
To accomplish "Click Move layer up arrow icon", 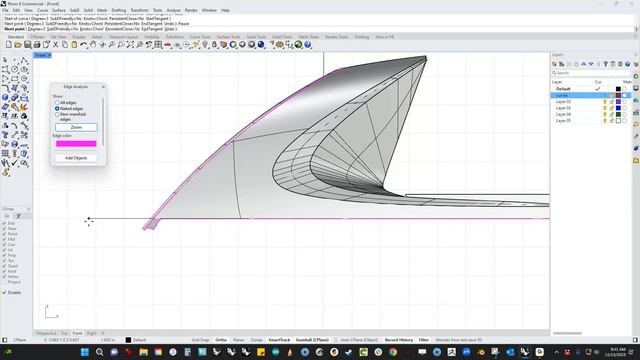I will (x=584, y=64).
